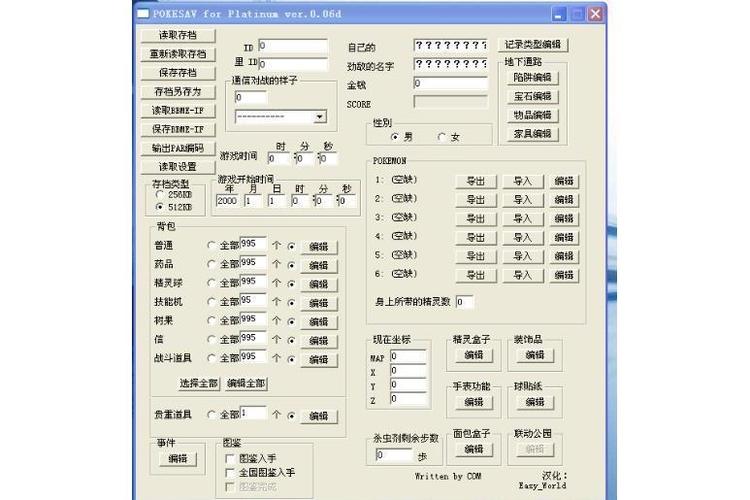
Task: Close the POKESAV window
Action: click(596, 14)
